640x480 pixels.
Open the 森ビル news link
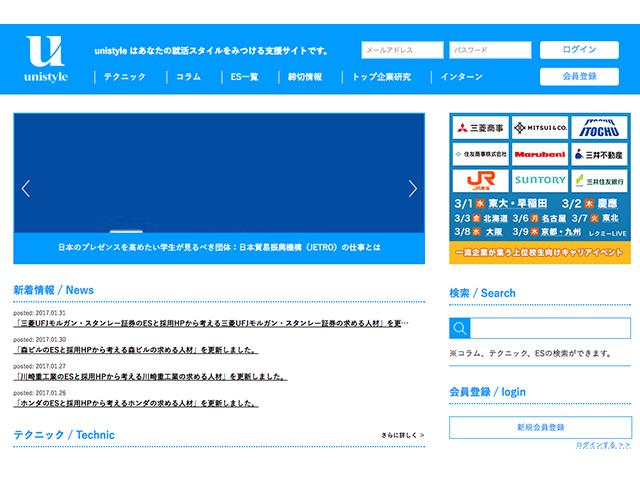(136, 350)
